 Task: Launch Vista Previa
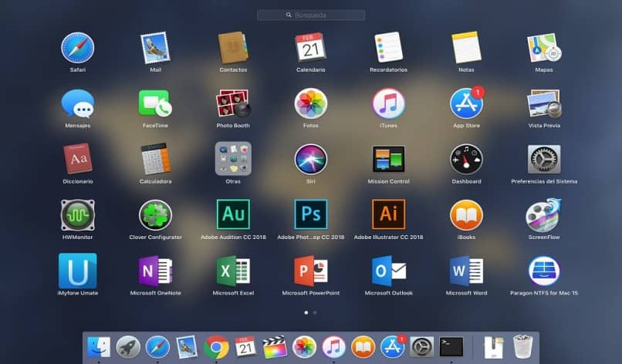(544, 104)
